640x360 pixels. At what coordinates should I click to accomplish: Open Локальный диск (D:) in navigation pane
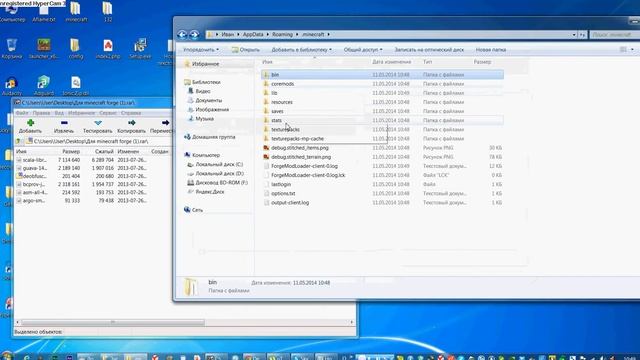point(219,173)
